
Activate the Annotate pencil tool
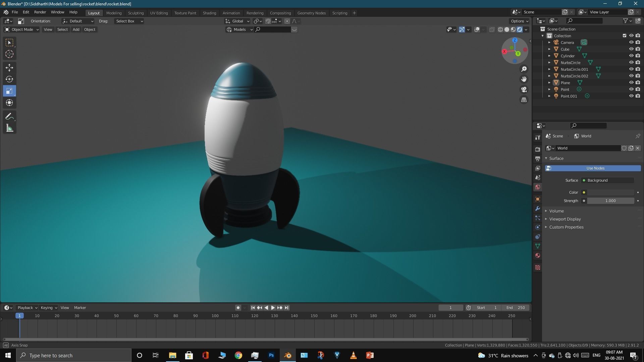click(x=9, y=117)
